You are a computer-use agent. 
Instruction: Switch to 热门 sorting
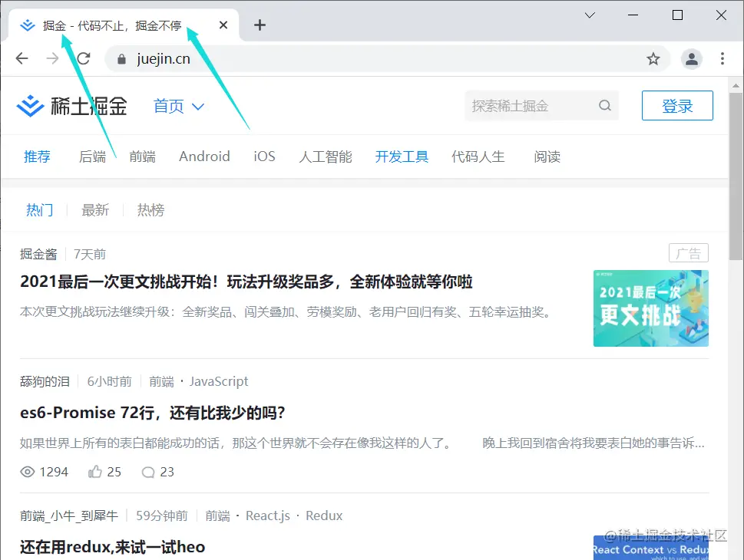(39, 209)
